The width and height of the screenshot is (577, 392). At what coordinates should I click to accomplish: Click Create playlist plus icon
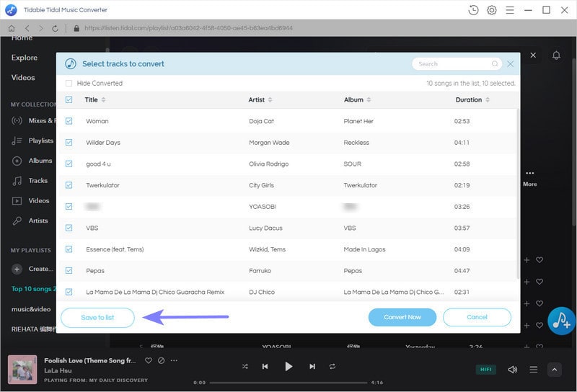[17, 269]
